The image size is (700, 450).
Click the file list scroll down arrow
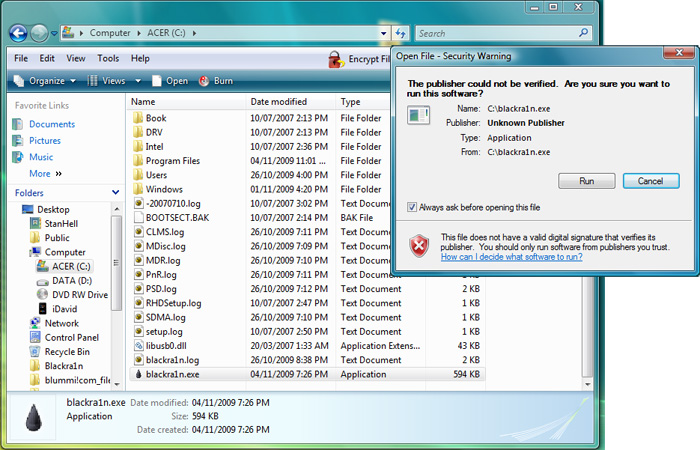(588, 384)
